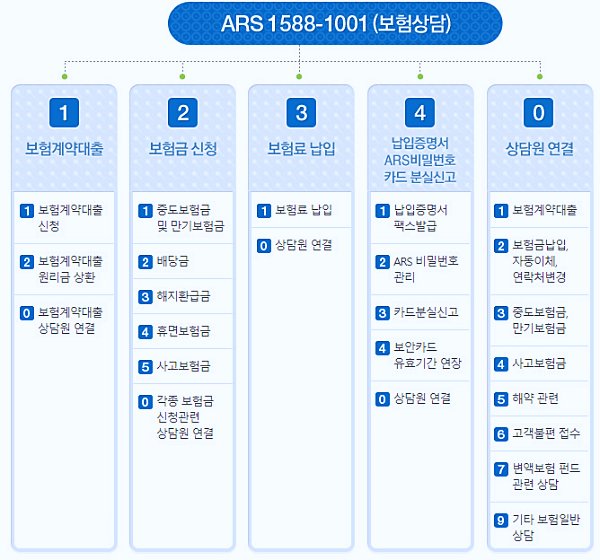Click 0 icon beside 각종 보험금 신청관련 상담원 연결
This screenshot has width=600, height=560.
[x=145, y=402]
